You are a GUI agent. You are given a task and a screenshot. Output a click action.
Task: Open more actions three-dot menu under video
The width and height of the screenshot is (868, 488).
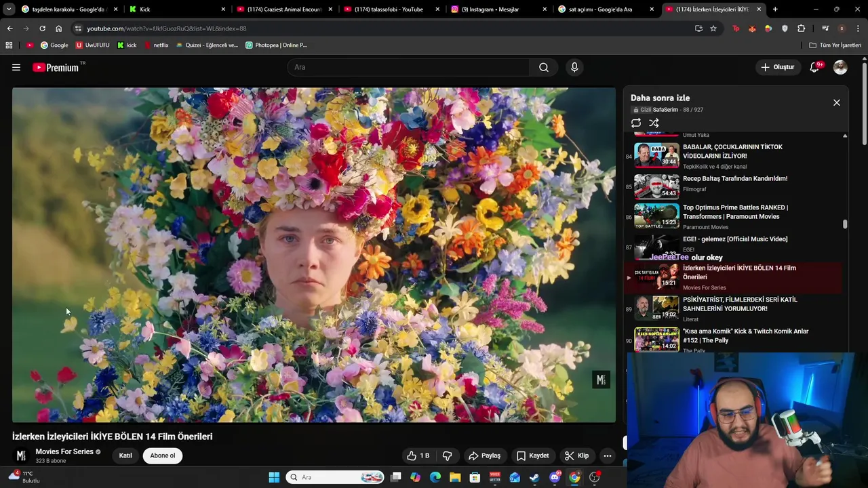[x=608, y=455]
